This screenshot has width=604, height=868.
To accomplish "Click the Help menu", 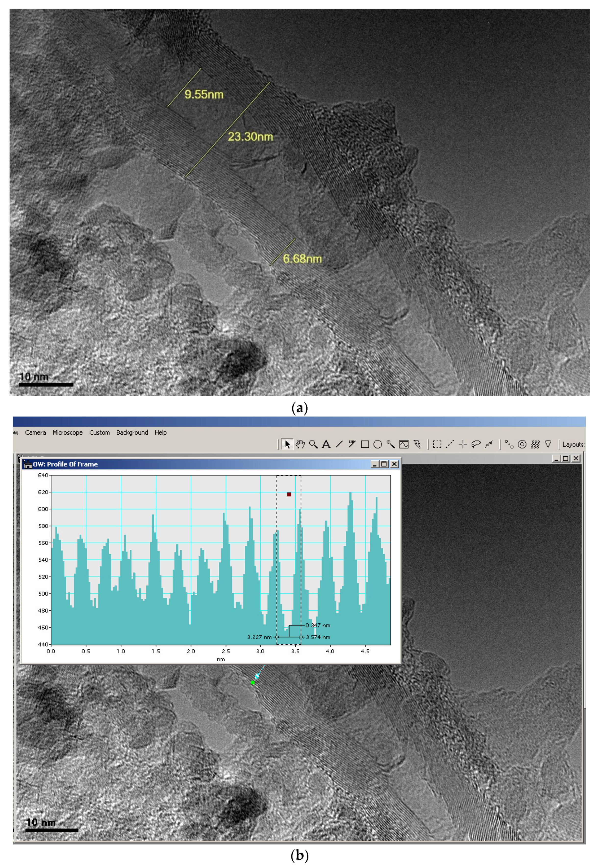I will point(160,432).
